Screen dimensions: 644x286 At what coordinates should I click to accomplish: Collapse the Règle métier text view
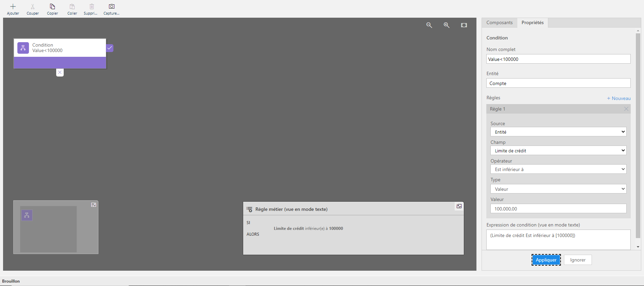pos(459,206)
